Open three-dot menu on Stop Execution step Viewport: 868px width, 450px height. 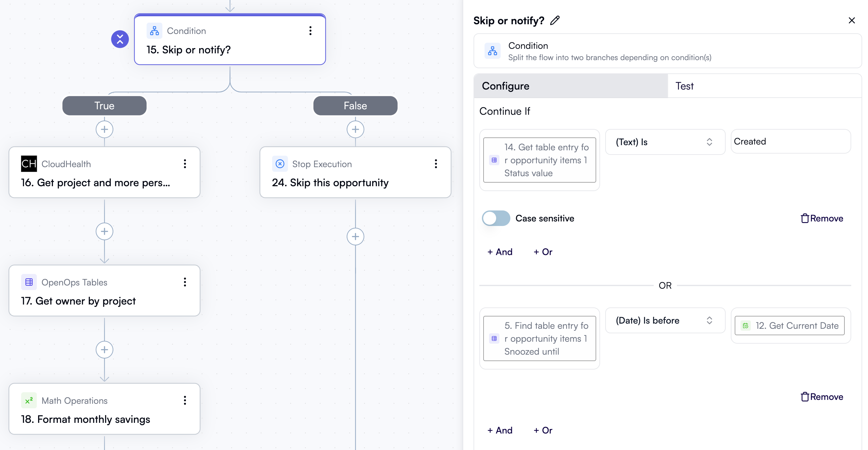[436, 164]
